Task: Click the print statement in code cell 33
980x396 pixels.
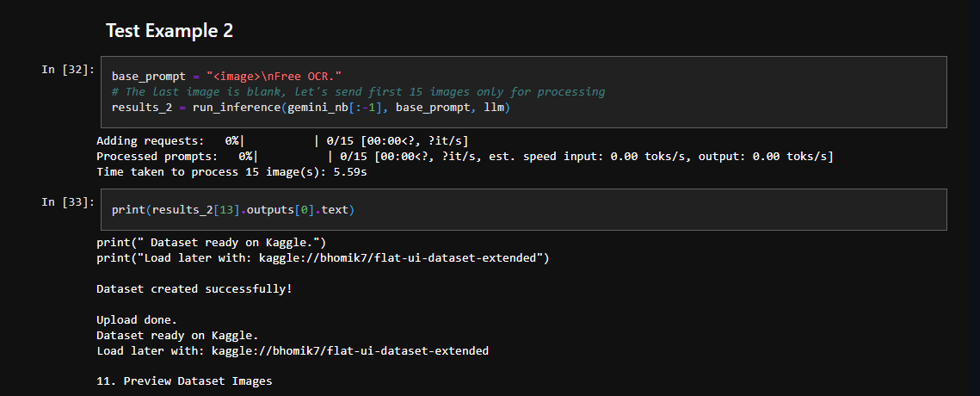Action: point(128,210)
